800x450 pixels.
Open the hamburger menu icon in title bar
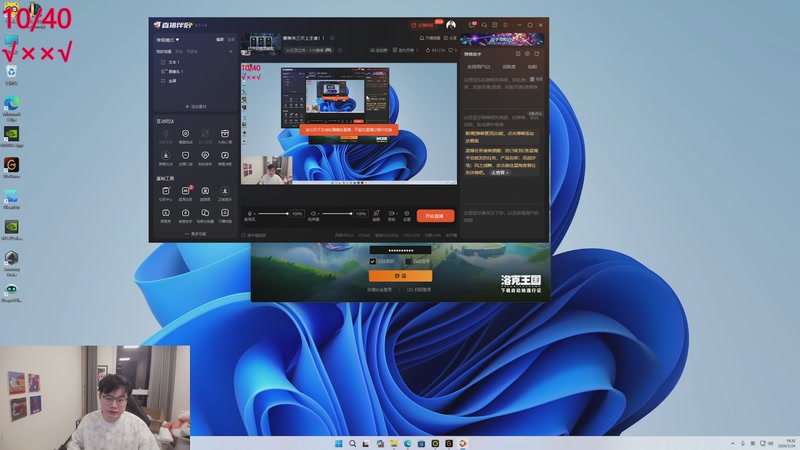(x=505, y=24)
